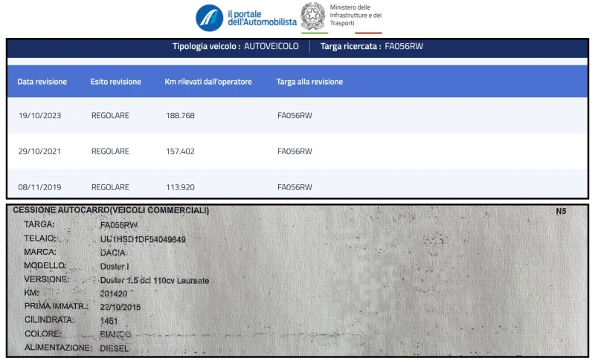The width and height of the screenshot is (595, 364).
Task: Click the DIESEL alimentazione value
Action: point(114,348)
